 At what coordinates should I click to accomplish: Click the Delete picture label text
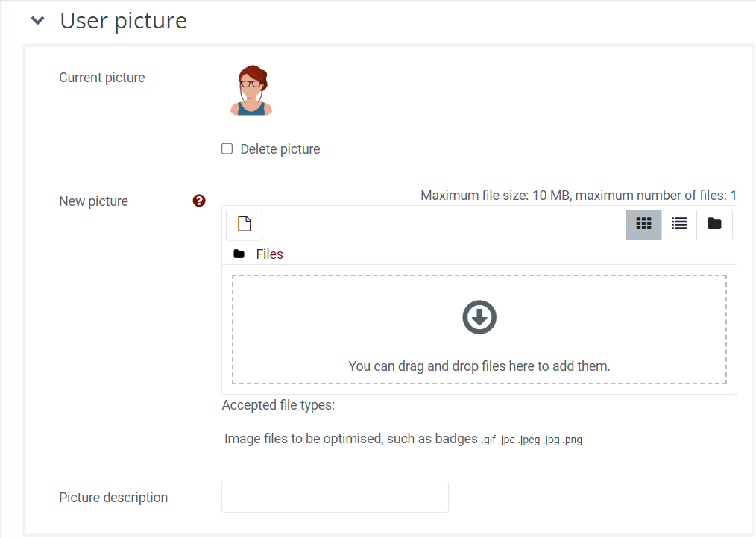pos(280,149)
